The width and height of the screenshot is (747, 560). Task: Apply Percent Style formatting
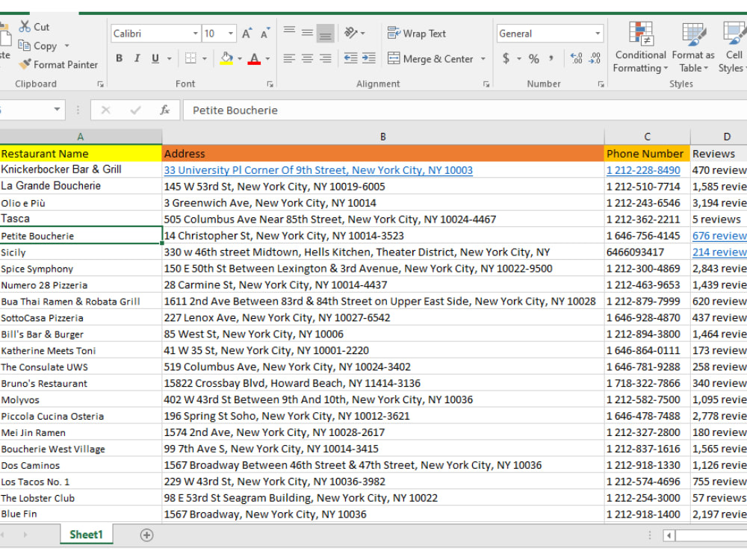535,58
